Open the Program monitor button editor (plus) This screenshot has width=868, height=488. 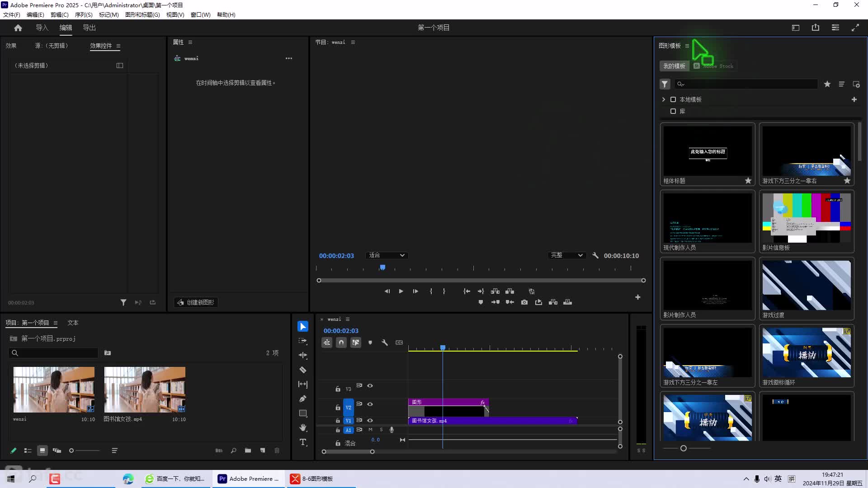click(x=638, y=297)
